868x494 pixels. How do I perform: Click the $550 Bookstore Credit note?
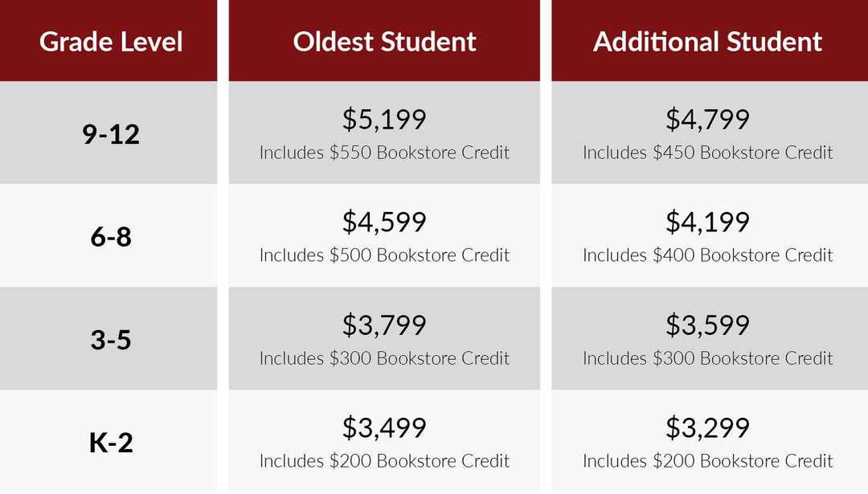click(384, 153)
